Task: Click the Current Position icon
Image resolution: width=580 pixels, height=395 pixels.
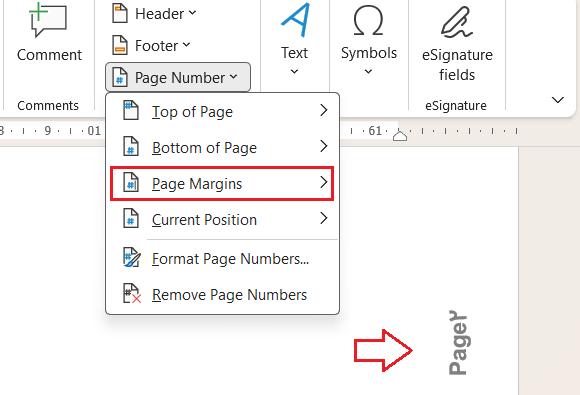Action: click(x=131, y=218)
